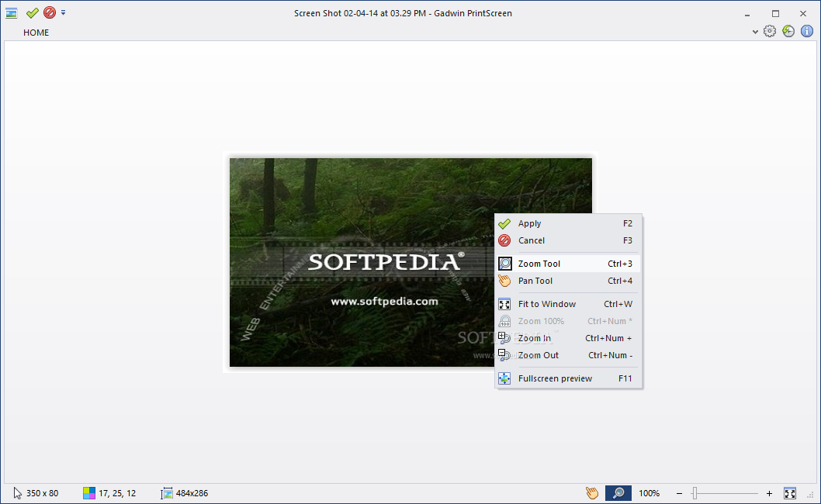821x504 pixels.
Task: Choose Apply from the context menu
Action: [x=568, y=223]
